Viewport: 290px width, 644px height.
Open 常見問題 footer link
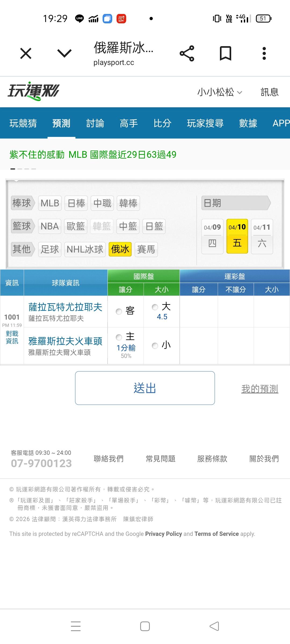[x=161, y=459]
